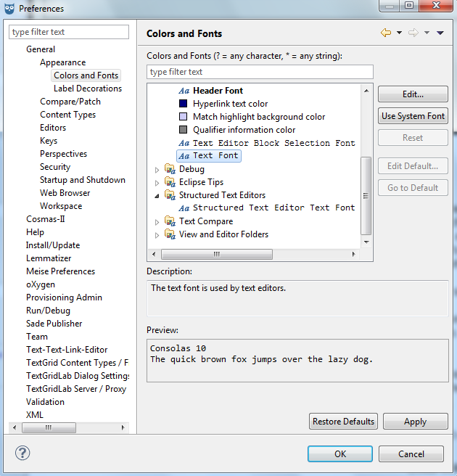Open the Workspace preferences page
Image resolution: width=457 pixels, height=476 pixels.
click(61, 206)
